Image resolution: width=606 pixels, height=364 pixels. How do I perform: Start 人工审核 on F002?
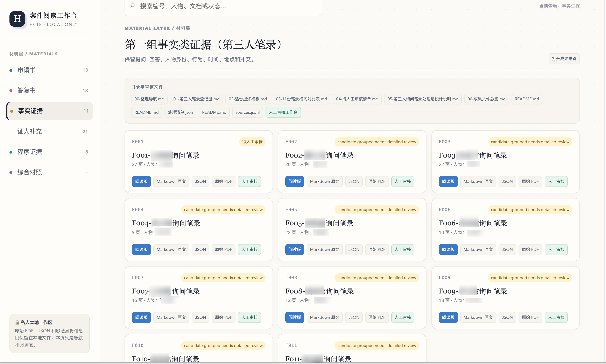pyautogui.click(x=403, y=182)
